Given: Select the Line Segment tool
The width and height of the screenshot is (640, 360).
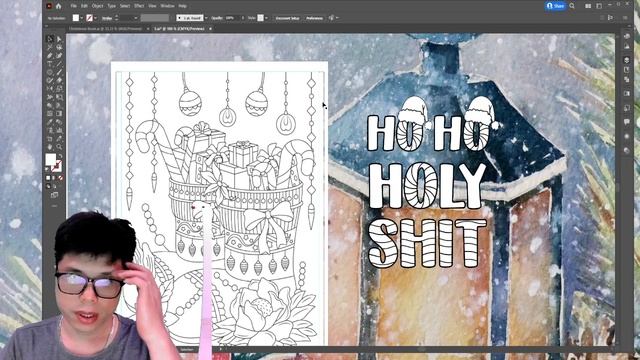Looking at the screenshot, I should 59,64.
